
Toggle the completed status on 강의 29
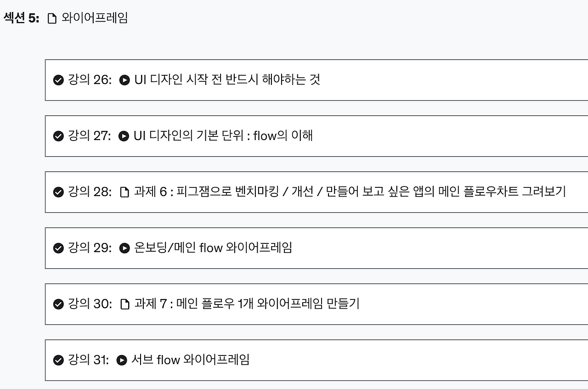coord(58,248)
